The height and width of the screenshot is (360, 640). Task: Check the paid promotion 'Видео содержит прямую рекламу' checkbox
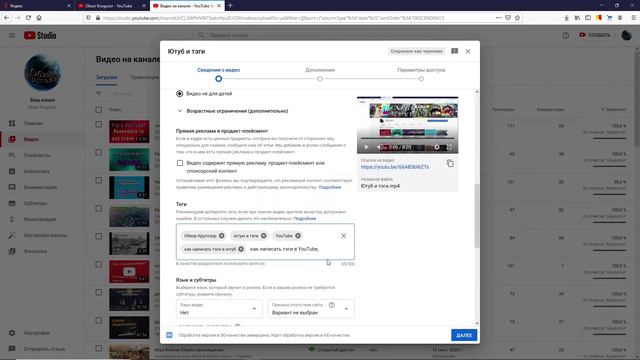(180, 163)
